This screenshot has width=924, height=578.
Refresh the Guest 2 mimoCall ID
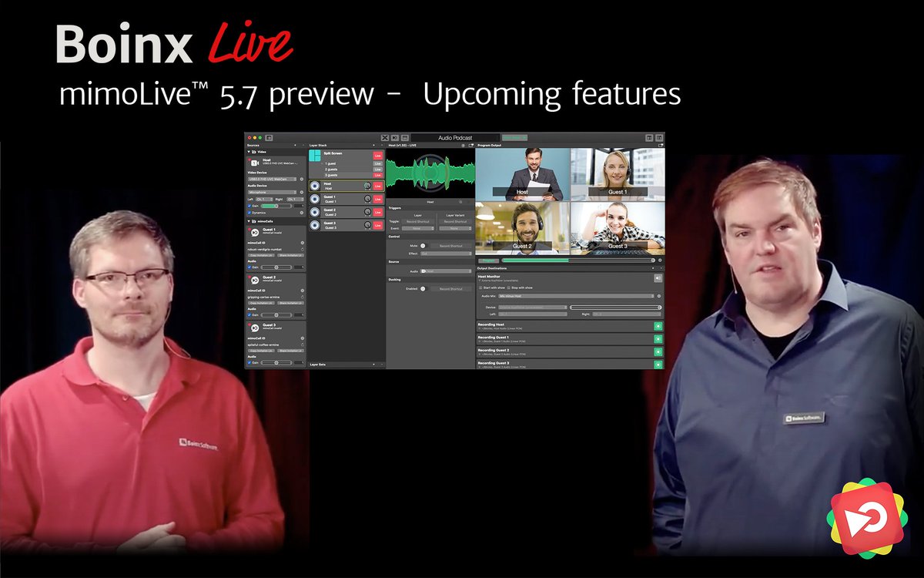(x=303, y=297)
